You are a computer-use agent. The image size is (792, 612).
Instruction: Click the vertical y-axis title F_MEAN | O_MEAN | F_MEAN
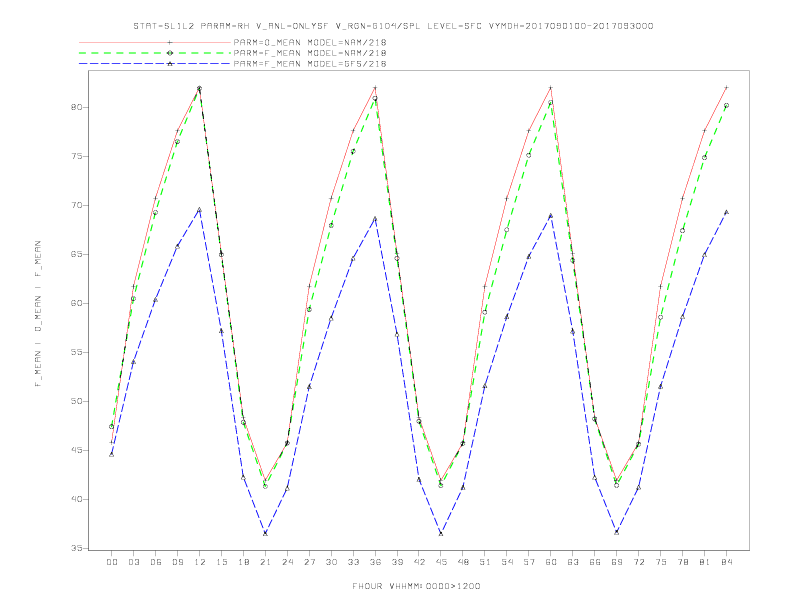pos(38,314)
